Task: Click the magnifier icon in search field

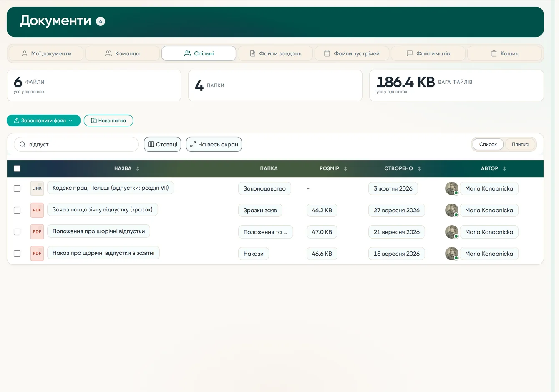Action: [23, 144]
